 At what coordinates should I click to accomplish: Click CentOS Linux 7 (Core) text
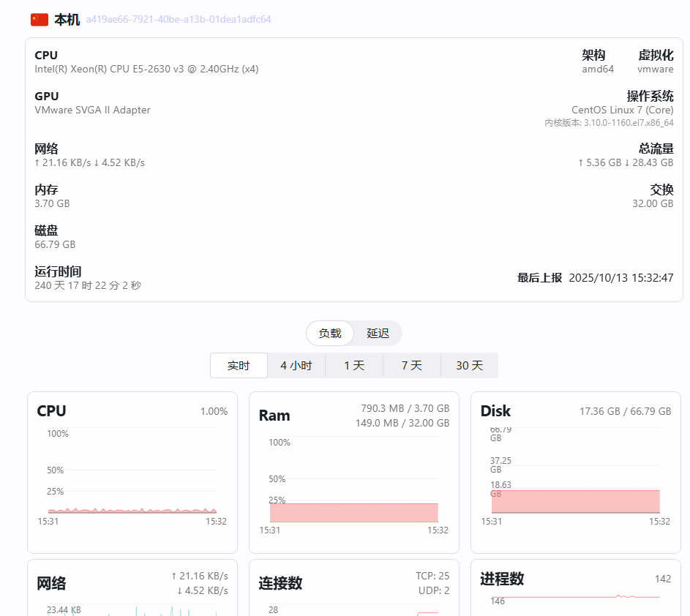(622, 110)
